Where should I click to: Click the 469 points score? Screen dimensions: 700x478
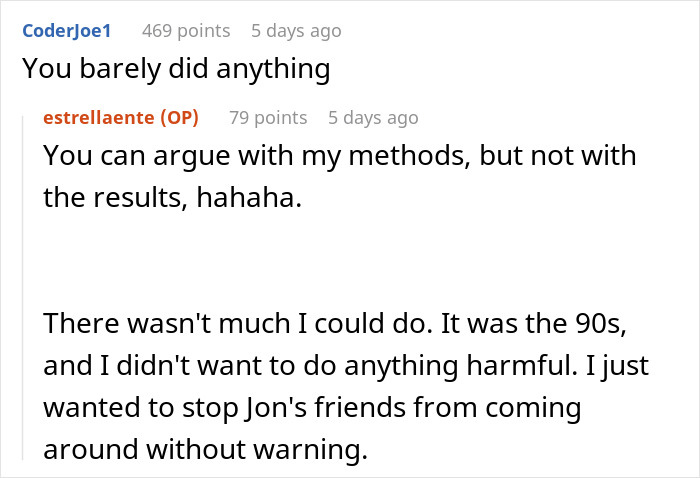click(x=186, y=31)
